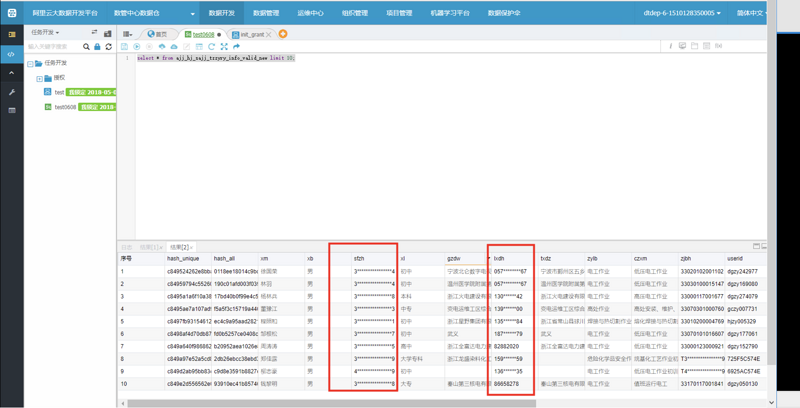This screenshot has height=408, width=800.
Task: Open the 数据管理 menu
Action: pyautogui.click(x=266, y=13)
